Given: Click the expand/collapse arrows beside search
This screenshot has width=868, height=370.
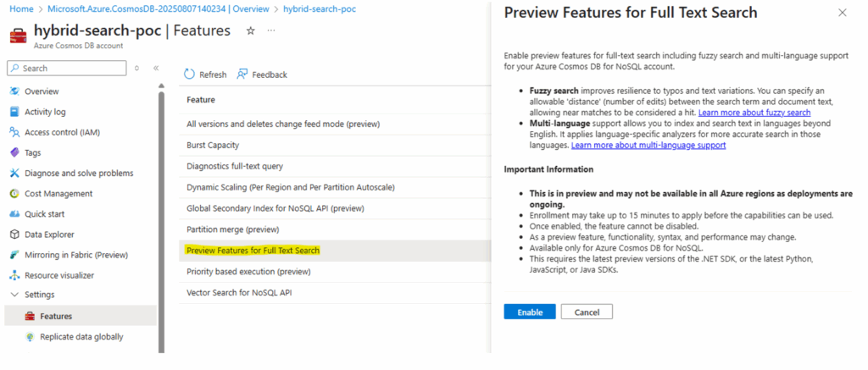Looking at the screenshot, I should click(x=137, y=68).
